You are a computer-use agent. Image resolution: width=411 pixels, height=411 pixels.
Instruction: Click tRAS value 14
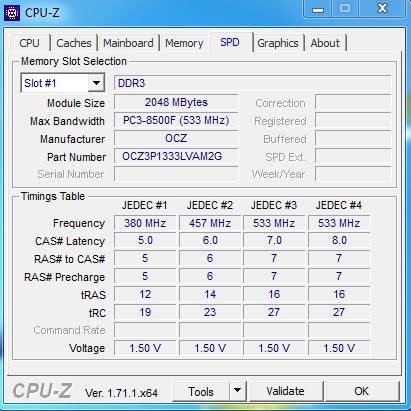tap(210, 294)
